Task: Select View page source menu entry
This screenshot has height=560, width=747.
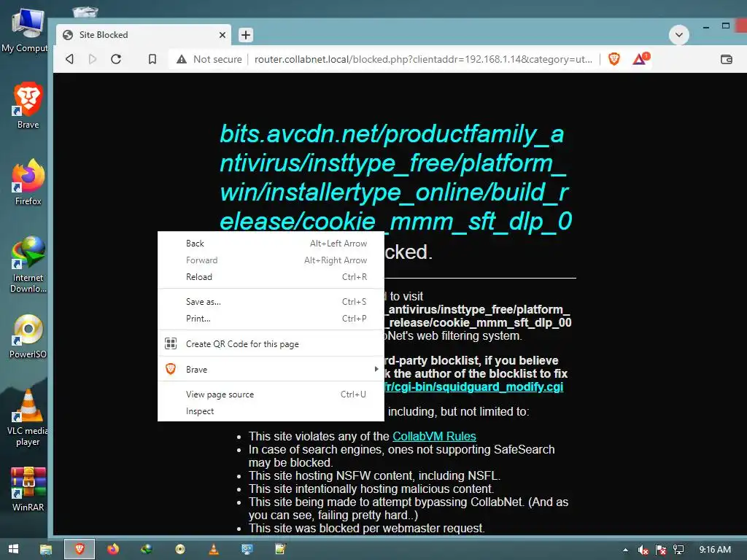Action: (271, 394)
